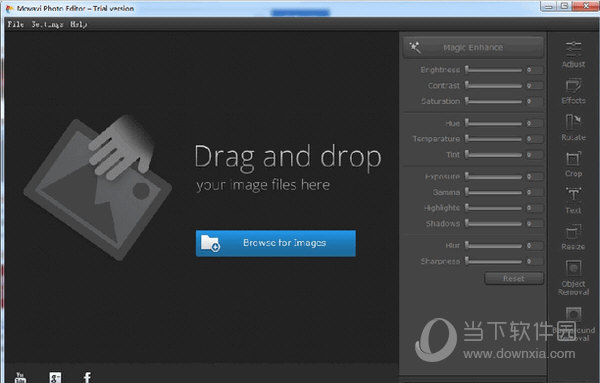Click the Exposure slider track

pyautogui.click(x=494, y=177)
